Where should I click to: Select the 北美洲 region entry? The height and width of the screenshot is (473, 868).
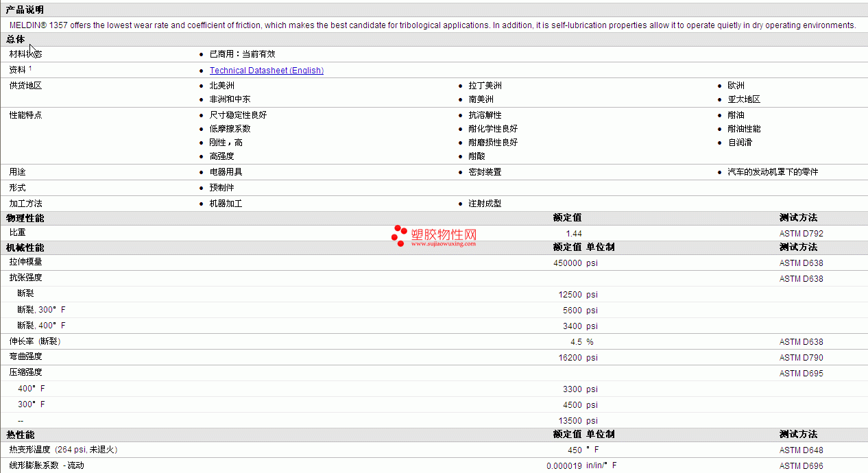[x=221, y=86]
